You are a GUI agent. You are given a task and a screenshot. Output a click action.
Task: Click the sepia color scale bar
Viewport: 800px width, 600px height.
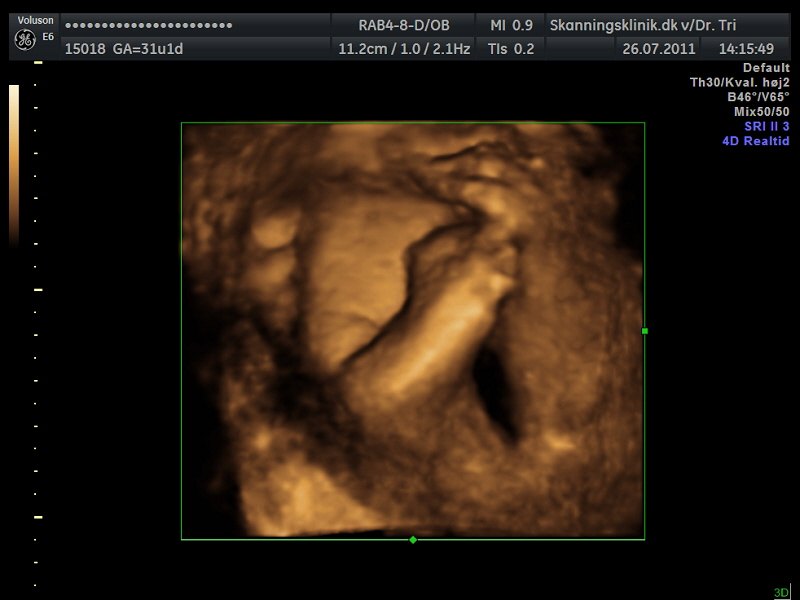(x=14, y=165)
